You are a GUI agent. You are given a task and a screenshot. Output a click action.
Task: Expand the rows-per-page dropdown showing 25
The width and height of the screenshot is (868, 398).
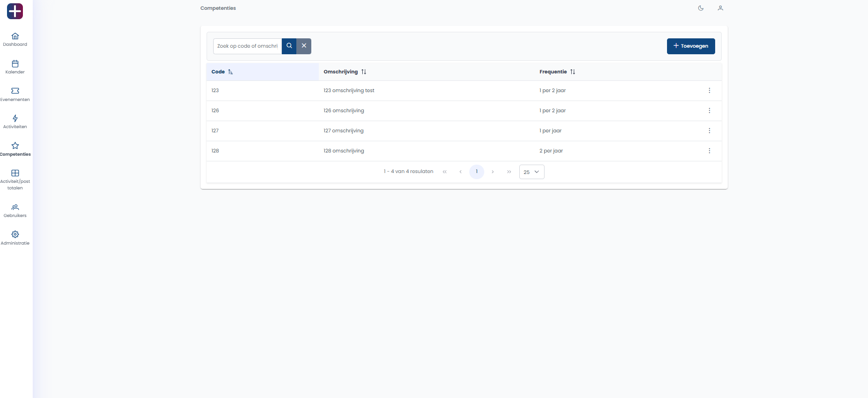tap(531, 172)
